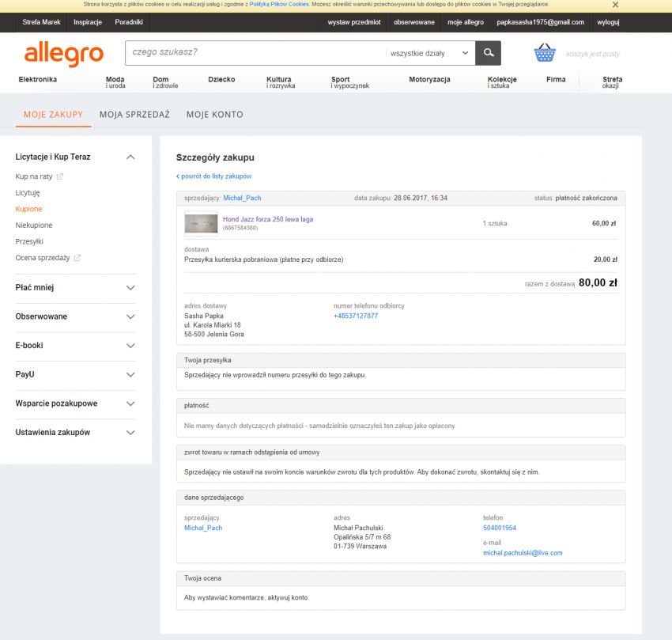The height and width of the screenshot is (640, 672).
Task: Open moje allegro in top bar
Action: pyautogui.click(x=466, y=22)
